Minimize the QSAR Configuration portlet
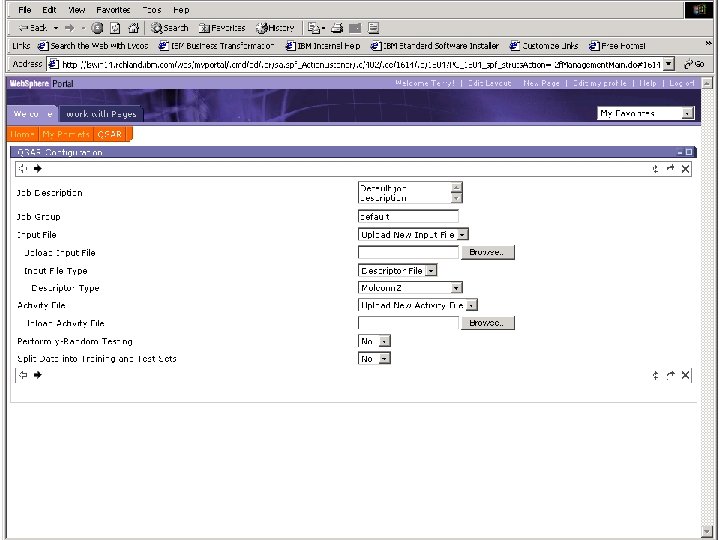 point(680,152)
